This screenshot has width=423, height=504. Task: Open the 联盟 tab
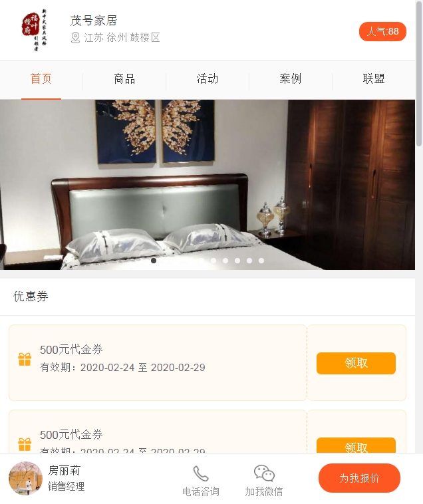click(374, 79)
